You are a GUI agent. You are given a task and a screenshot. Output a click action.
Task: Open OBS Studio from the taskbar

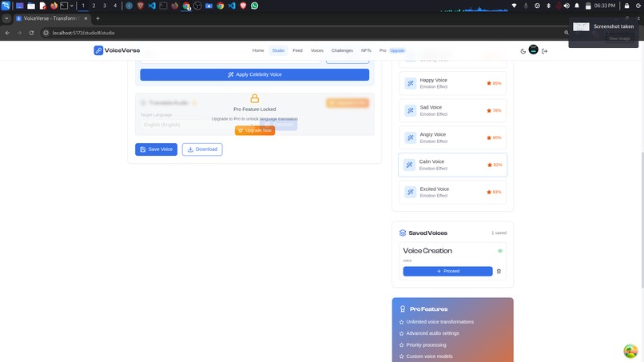coord(197,6)
